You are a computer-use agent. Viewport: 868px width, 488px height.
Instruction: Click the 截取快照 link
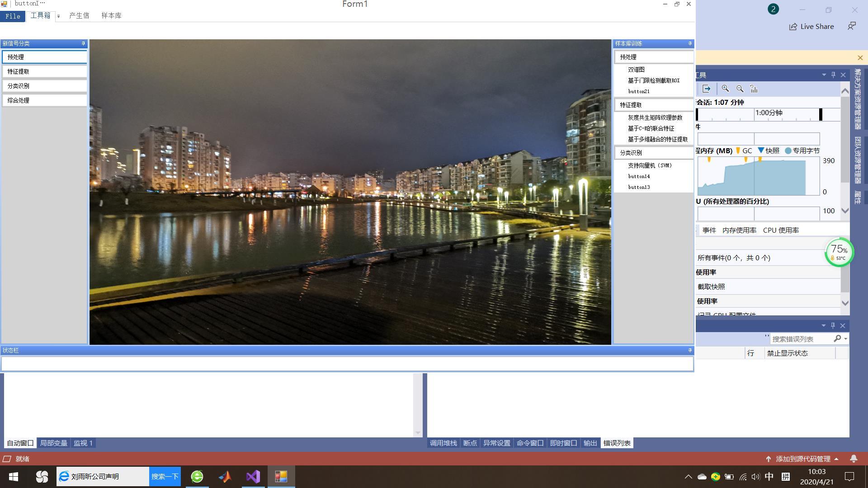point(711,287)
